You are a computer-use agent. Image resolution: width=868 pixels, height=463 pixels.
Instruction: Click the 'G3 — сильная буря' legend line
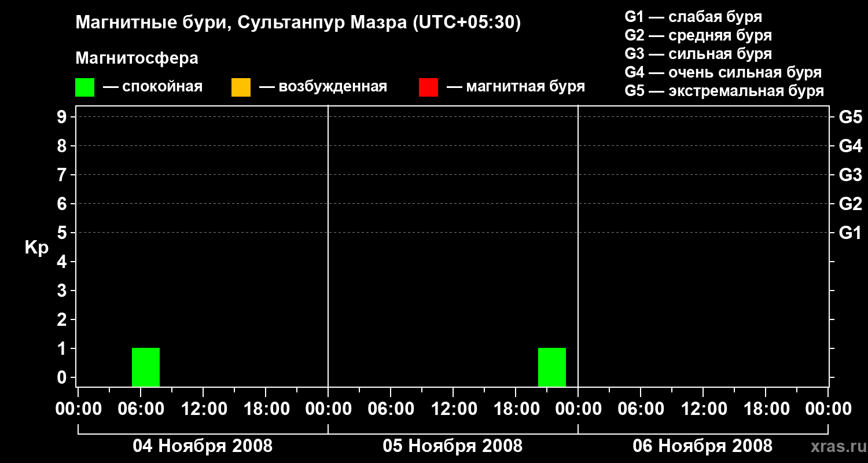tap(698, 54)
